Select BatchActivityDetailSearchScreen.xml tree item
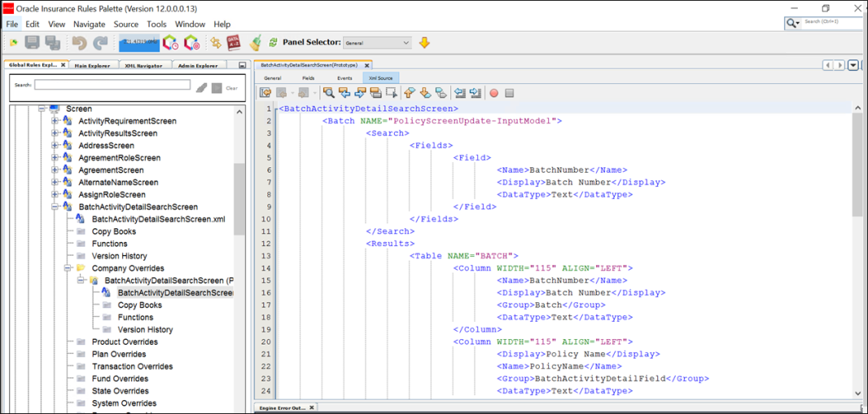868x414 pixels. tap(158, 219)
